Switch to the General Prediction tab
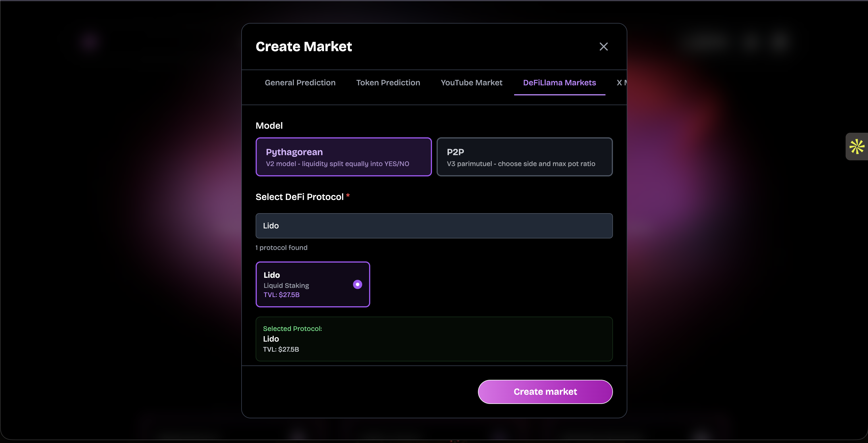The height and width of the screenshot is (443, 868). [300, 83]
